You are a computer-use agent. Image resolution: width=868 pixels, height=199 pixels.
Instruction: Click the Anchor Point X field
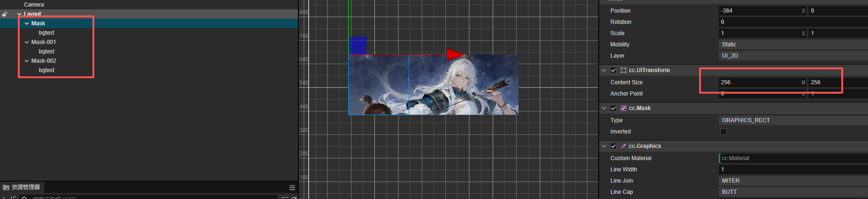coord(762,94)
